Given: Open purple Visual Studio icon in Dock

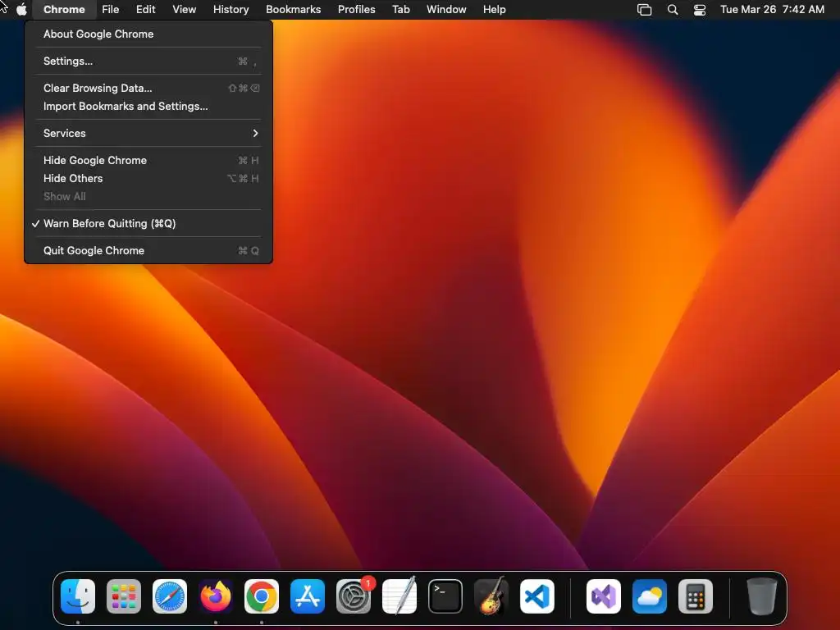Looking at the screenshot, I should (604, 596).
